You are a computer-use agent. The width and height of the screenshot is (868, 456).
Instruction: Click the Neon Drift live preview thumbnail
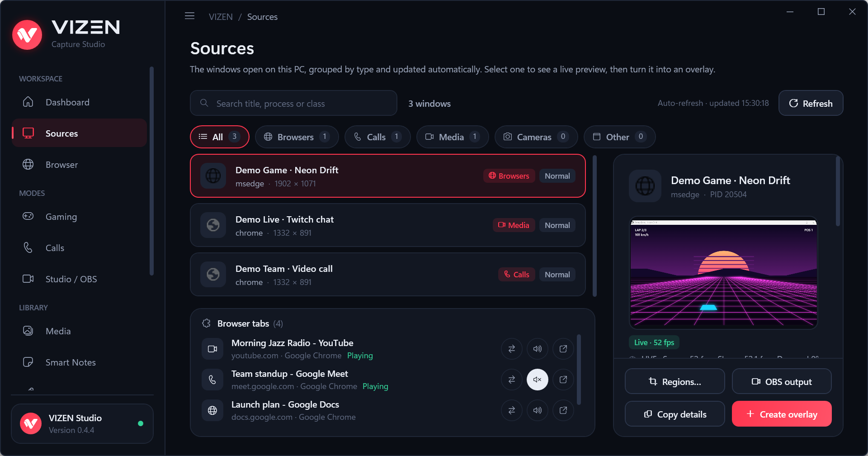click(x=723, y=273)
